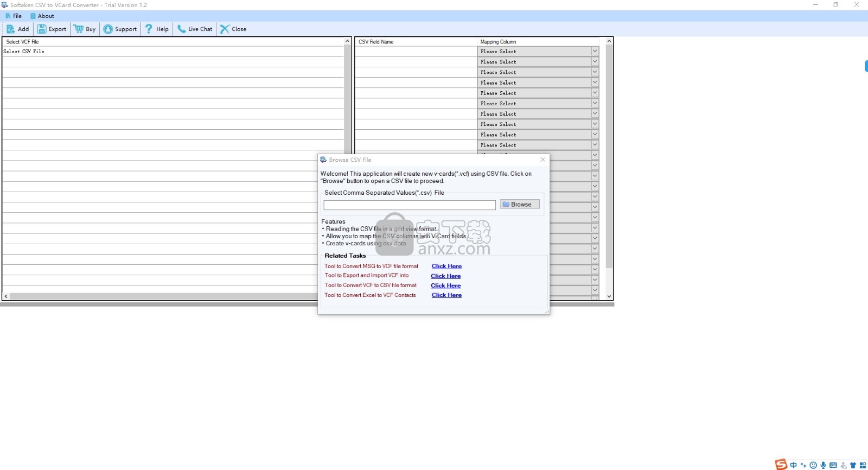
Task: Click Here link for VCF to CSV tool
Action: [446, 286]
